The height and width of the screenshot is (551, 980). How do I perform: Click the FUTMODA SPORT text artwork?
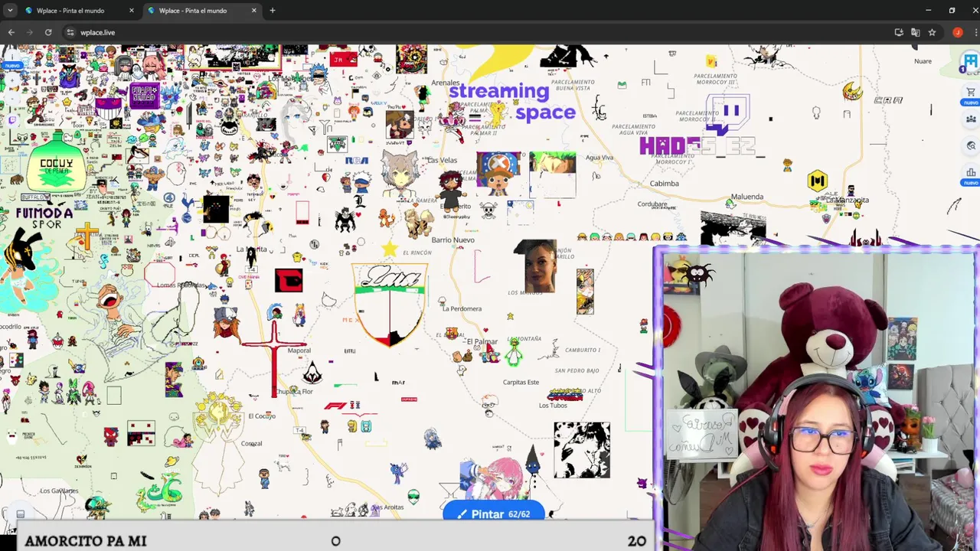coord(44,218)
